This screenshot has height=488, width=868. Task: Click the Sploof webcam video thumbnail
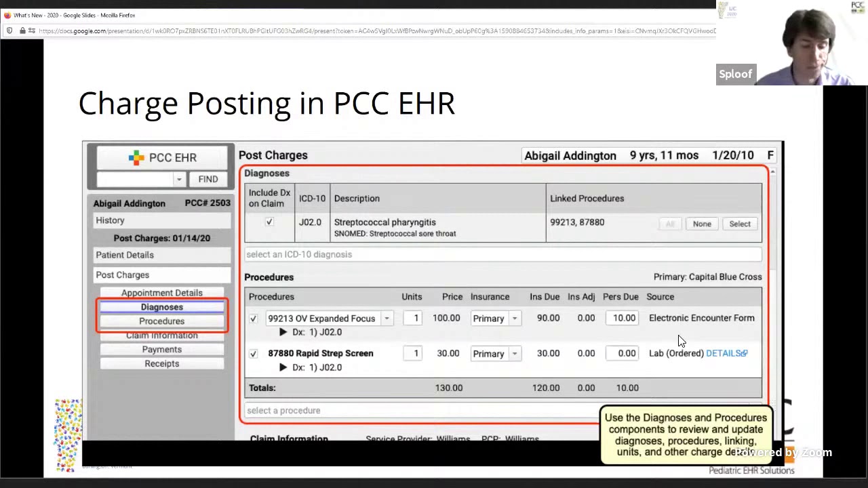(792, 44)
